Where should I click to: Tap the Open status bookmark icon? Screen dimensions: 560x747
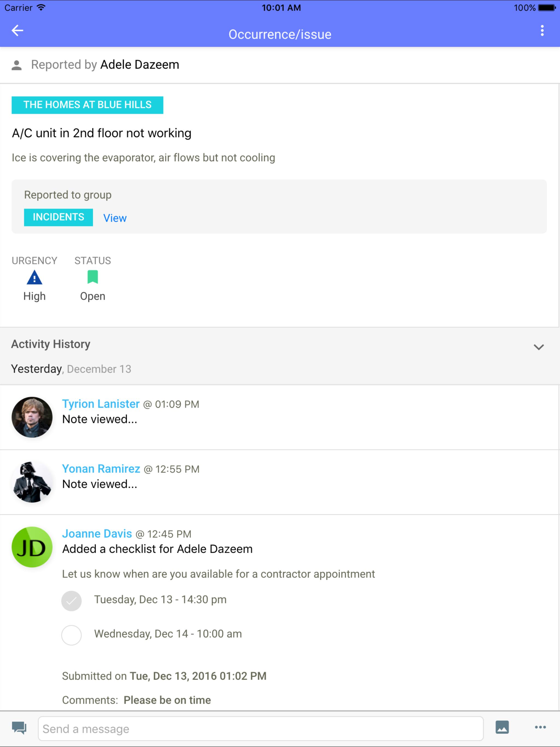click(x=92, y=277)
